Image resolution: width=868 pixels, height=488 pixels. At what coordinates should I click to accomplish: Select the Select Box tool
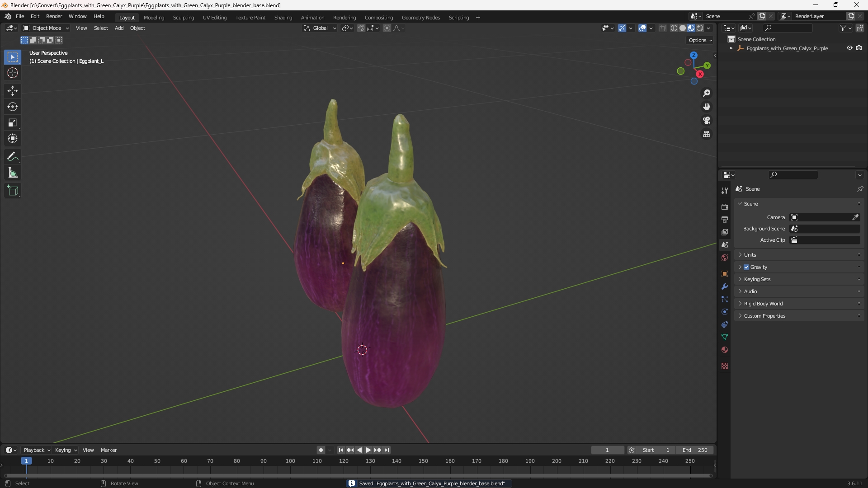(13, 57)
